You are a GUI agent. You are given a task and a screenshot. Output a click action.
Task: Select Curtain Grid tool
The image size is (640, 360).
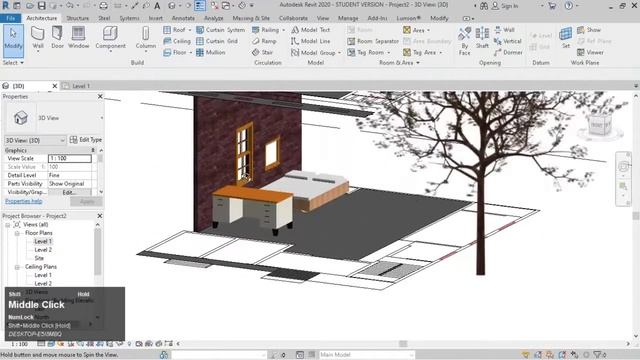click(x=217, y=41)
